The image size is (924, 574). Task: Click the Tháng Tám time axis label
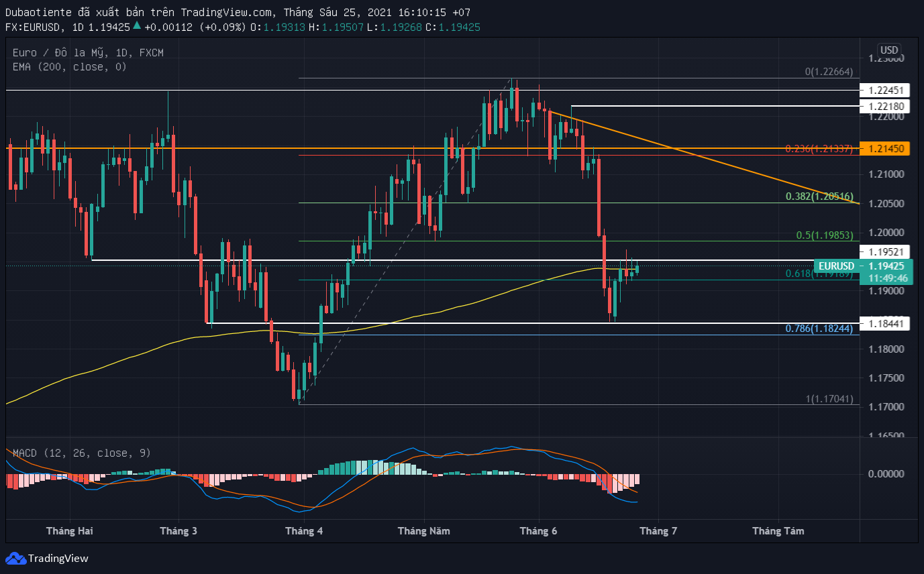pos(778,530)
